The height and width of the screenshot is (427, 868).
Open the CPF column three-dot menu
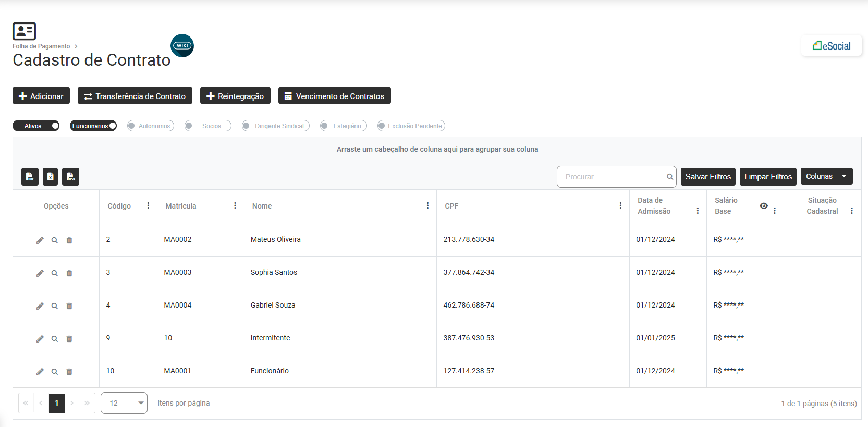tap(620, 206)
